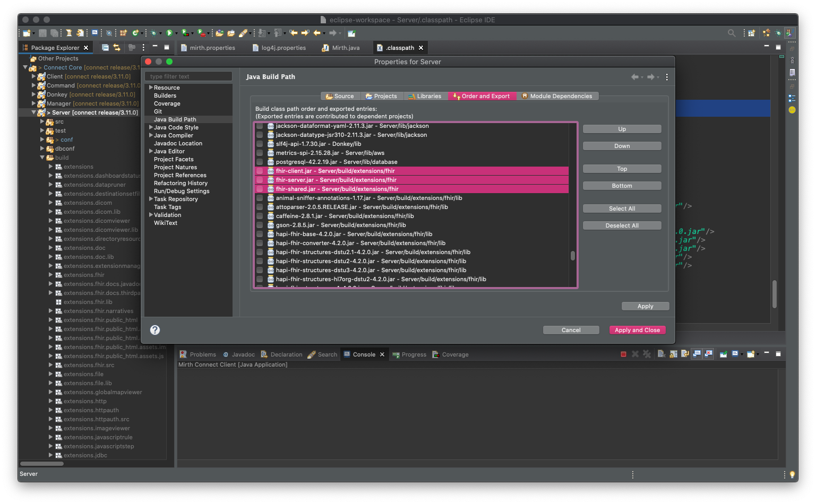
Task: Expand the Task Repository node
Action: (x=151, y=199)
